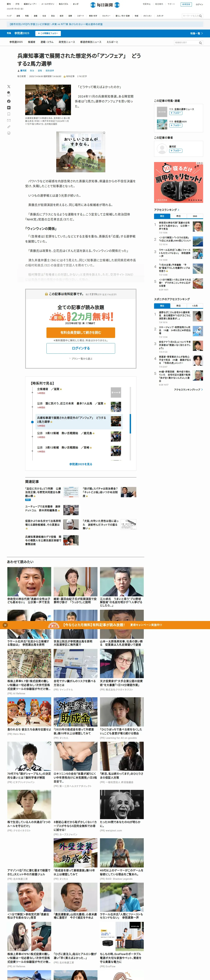
Task: Open 社会 in main navigation
Action: [x=44, y=16]
